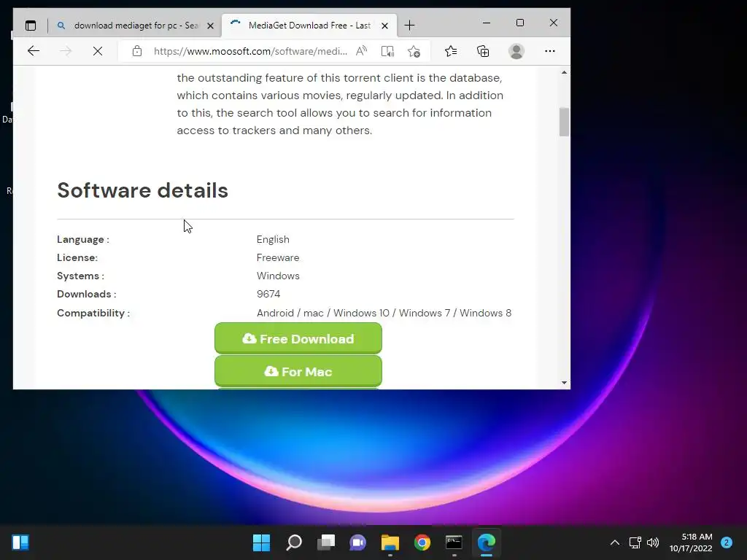The height and width of the screenshot is (560, 747).
Task: Click the green Free Download button
Action: 298,338
